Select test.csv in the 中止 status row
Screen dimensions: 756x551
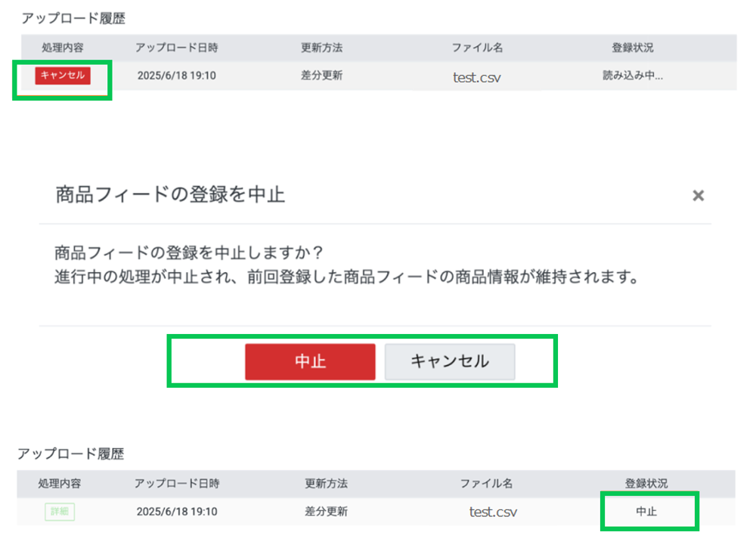coord(493,512)
